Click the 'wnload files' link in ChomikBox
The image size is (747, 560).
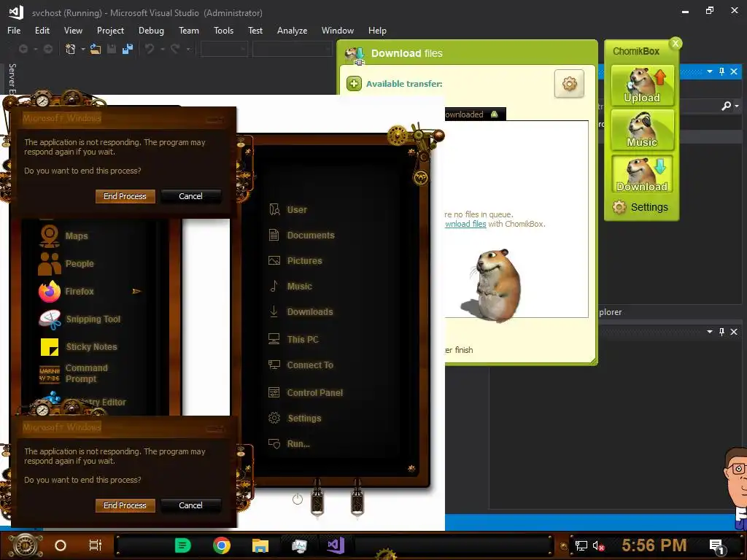tap(465, 224)
